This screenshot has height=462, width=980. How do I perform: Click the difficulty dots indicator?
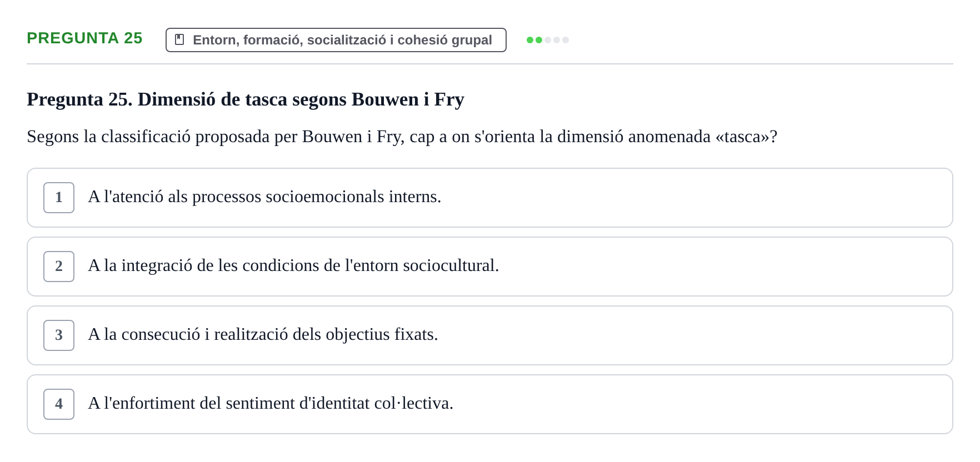(548, 40)
